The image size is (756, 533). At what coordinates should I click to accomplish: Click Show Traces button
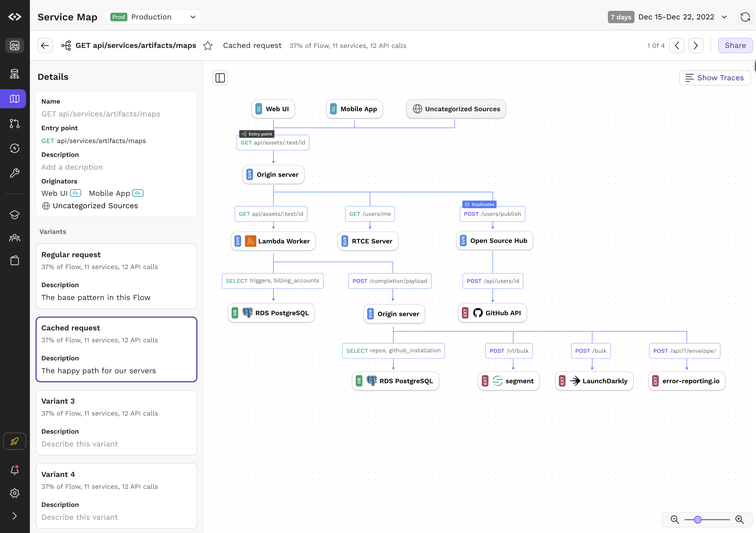coord(715,78)
